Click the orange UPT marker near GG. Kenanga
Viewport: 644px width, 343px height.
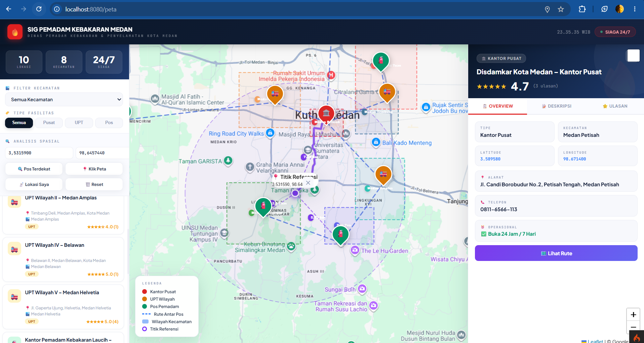point(275,95)
